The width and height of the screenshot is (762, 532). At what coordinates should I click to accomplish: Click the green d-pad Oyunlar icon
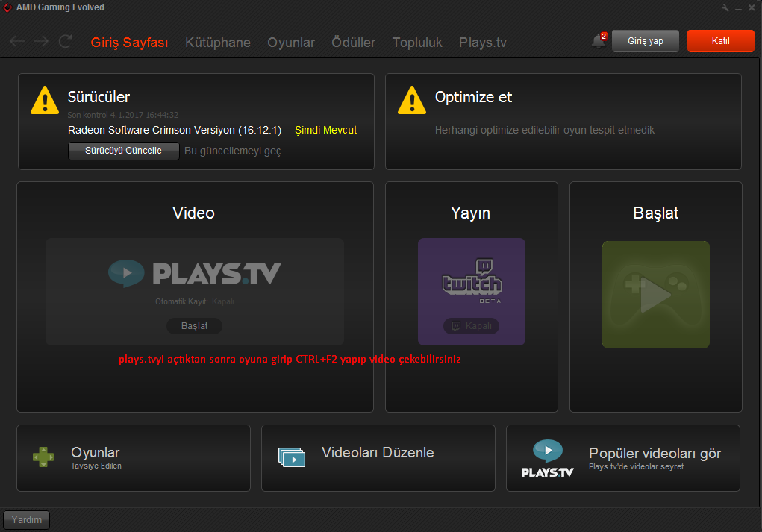click(43, 457)
